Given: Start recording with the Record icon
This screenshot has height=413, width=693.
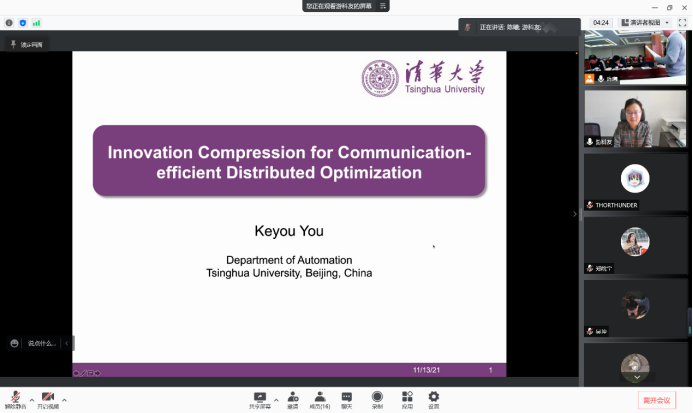Looking at the screenshot, I should click(x=377, y=398).
